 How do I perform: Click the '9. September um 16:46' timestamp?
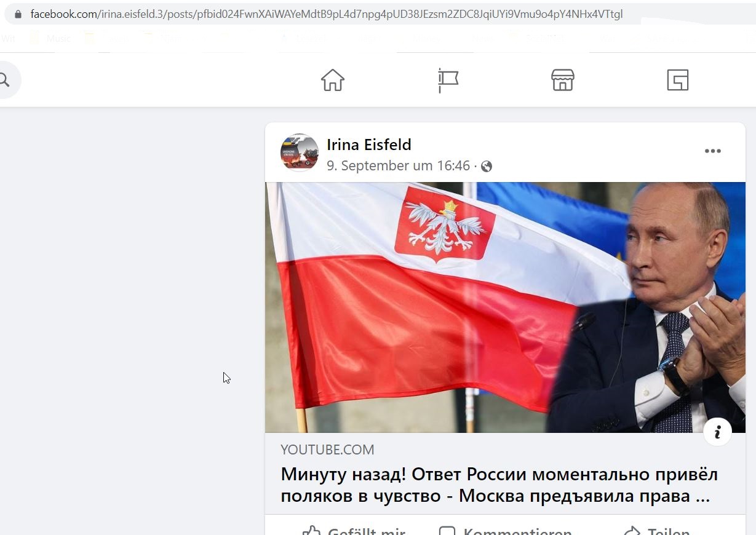tap(398, 166)
